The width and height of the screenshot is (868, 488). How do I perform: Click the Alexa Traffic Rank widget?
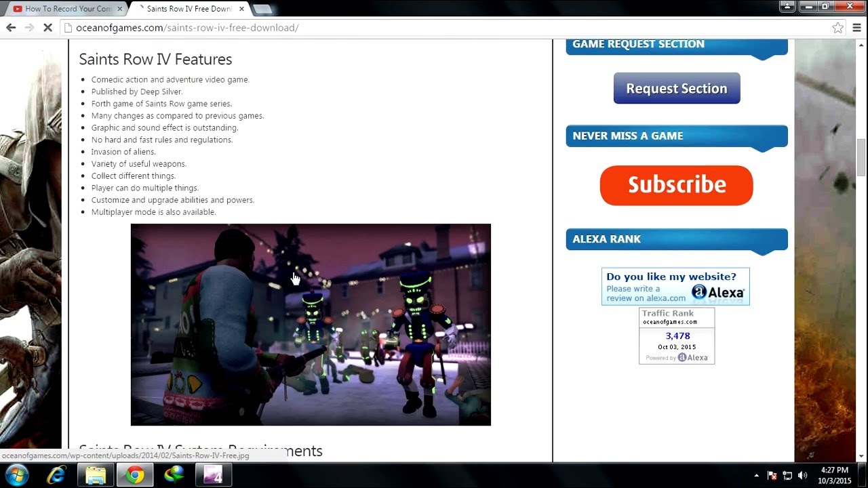[x=677, y=335]
